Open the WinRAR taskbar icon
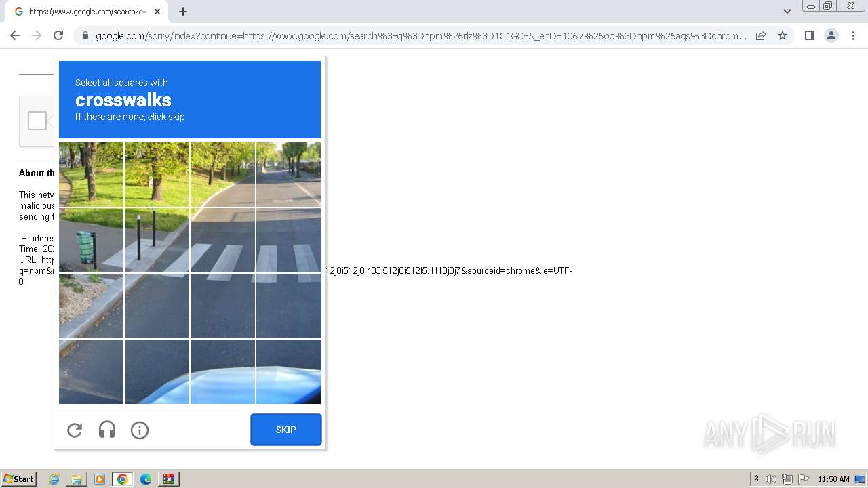Screen dimensions: 868x488 169,479
